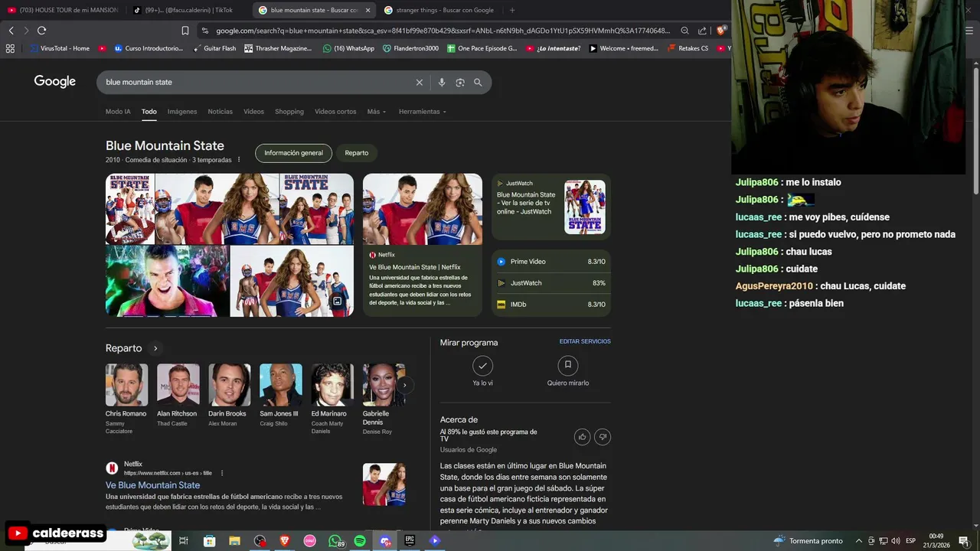
Task: Start Google voice search microphone
Action: pos(442,82)
